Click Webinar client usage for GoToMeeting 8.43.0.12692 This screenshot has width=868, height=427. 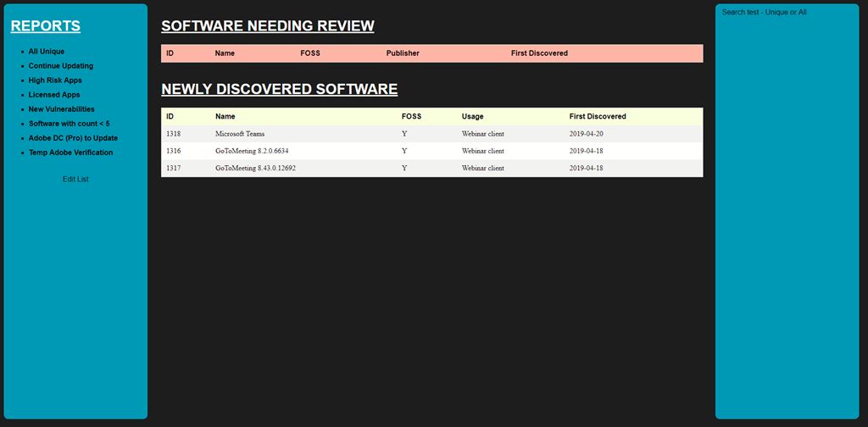coord(482,168)
